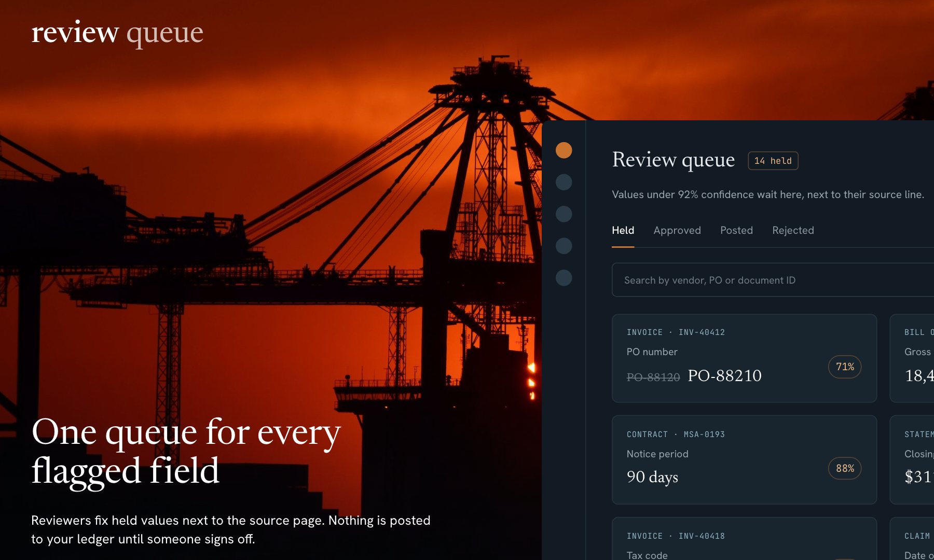Click the Notice period label
Viewport: 934px width, 560px height.
coord(657,454)
